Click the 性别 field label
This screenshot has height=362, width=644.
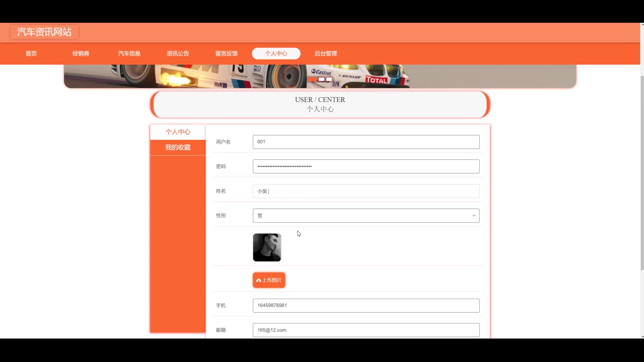click(x=221, y=216)
